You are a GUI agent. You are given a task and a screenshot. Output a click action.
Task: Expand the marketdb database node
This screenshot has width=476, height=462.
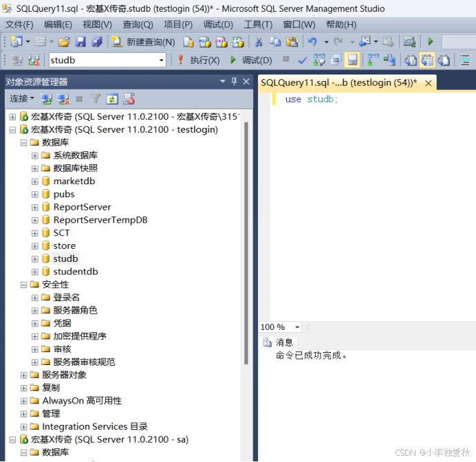click(35, 181)
